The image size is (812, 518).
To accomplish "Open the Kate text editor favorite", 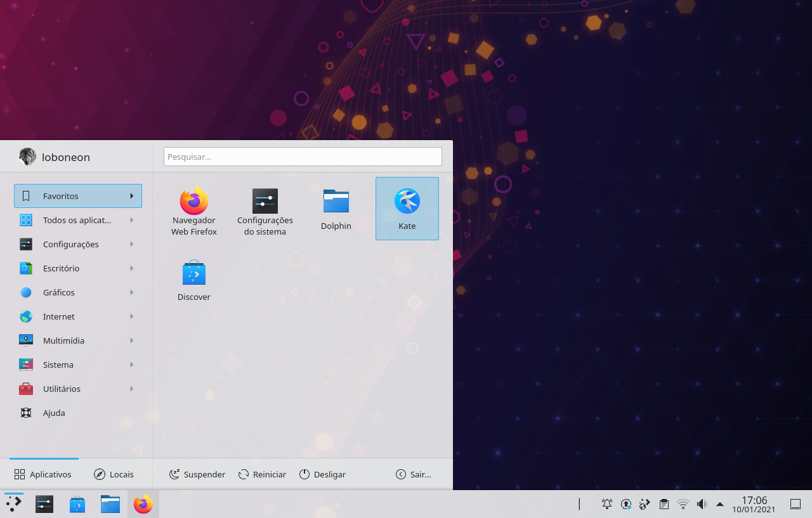I will (407, 208).
